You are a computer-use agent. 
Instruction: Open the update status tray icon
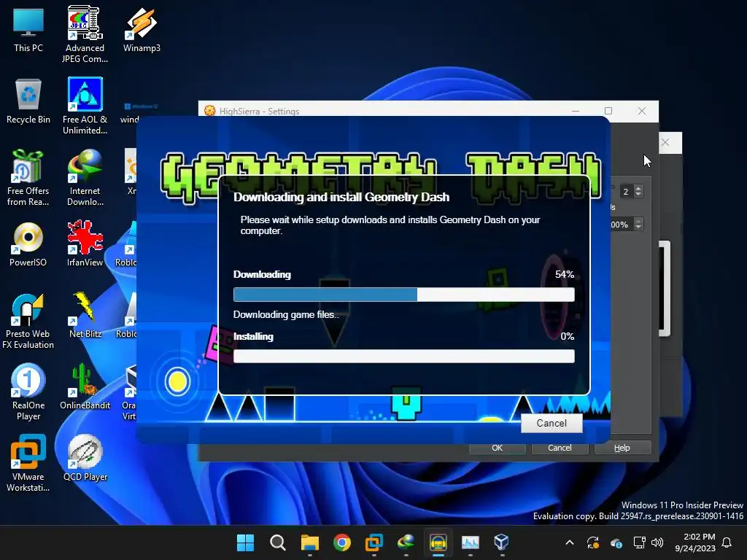[x=592, y=542]
